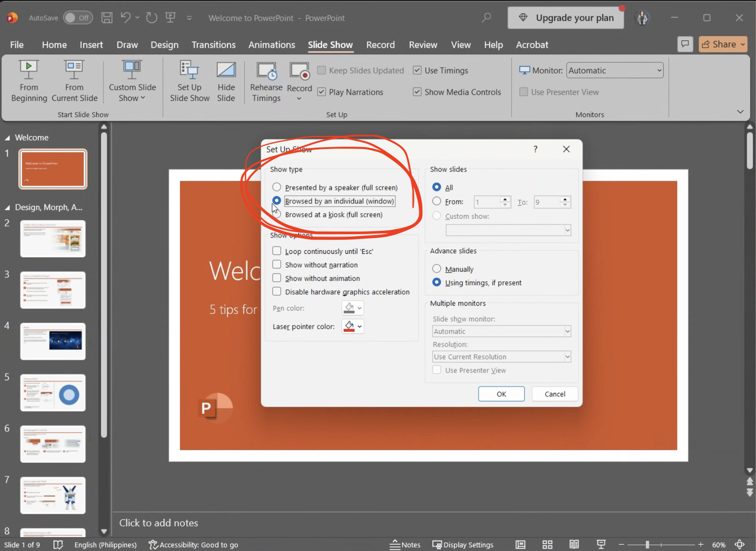Start slideshow From Beginning
The height and width of the screenshot is (551, 756).
[x=29, y=81]
